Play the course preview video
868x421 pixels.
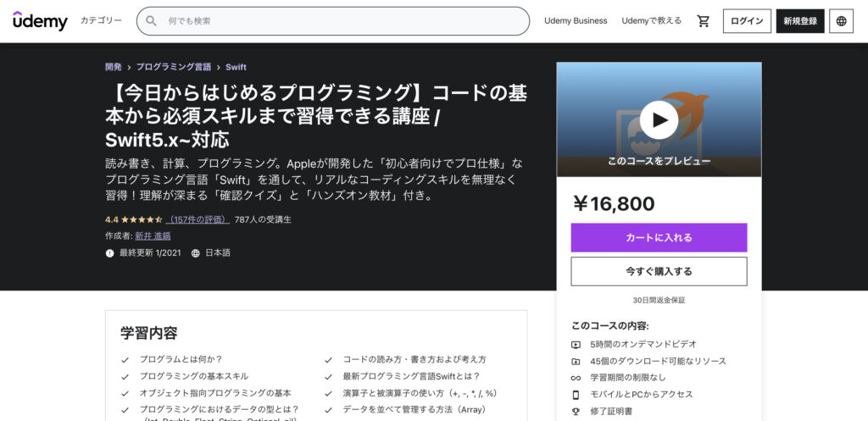tap(659, 119)
